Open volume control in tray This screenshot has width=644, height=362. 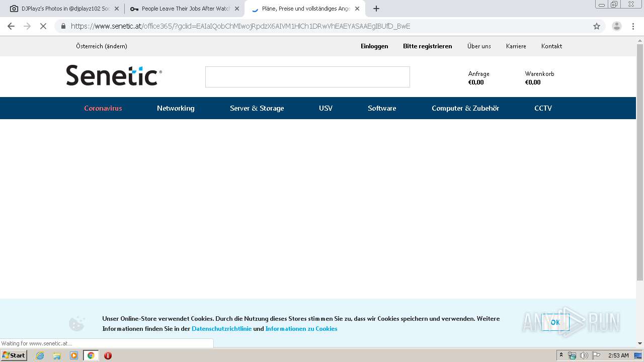pos(584,355)
